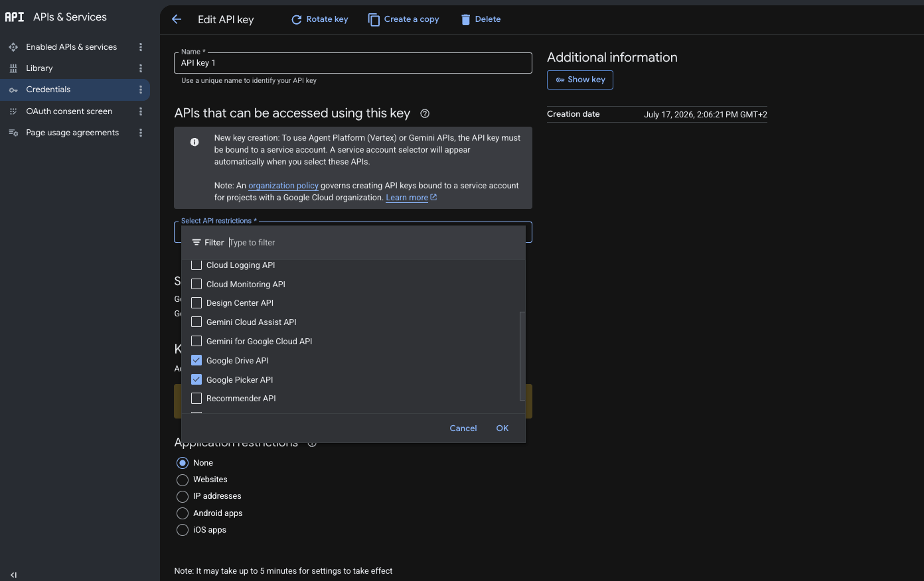Delete this API key
Viewport: 924px width, 581px height.
click(481, 19)
